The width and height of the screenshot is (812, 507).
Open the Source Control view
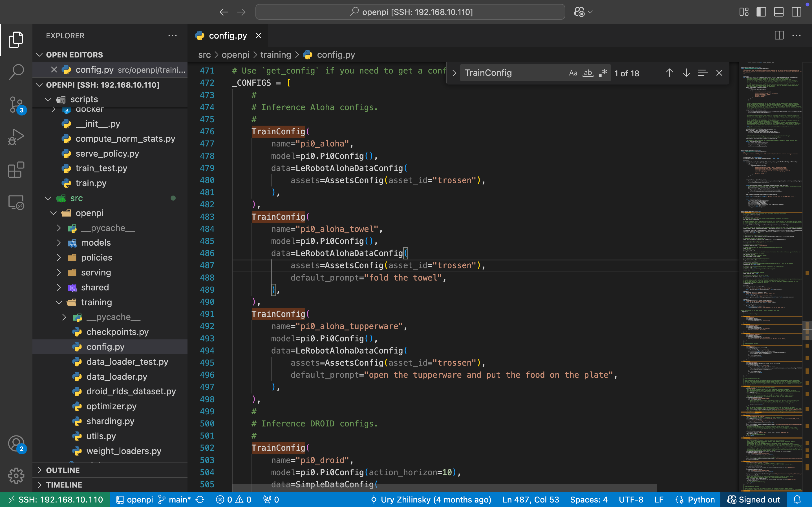[x=16, y=104]
